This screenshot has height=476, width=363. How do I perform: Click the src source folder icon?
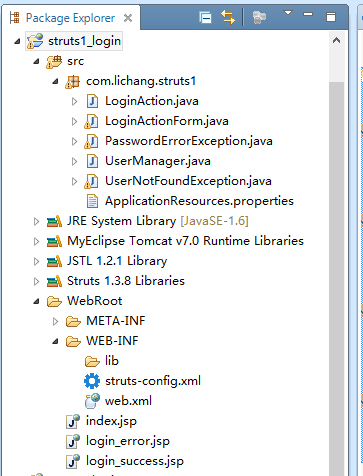click(x=54, y=62)
